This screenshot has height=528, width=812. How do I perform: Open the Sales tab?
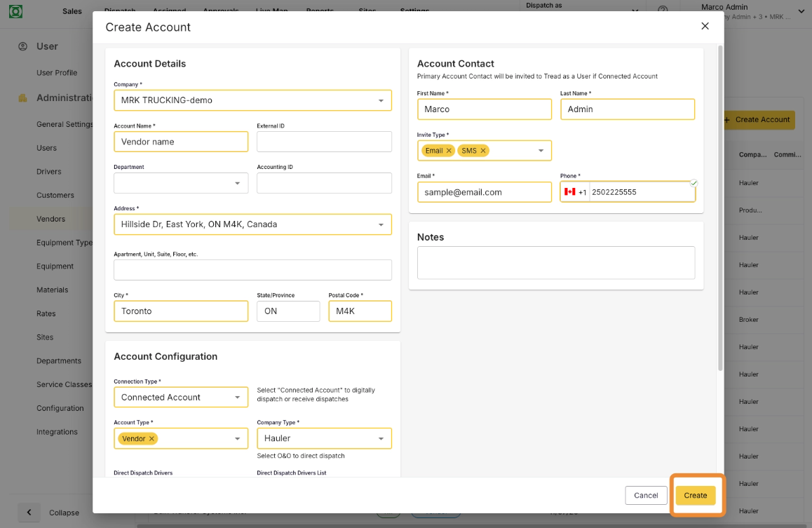72,11
